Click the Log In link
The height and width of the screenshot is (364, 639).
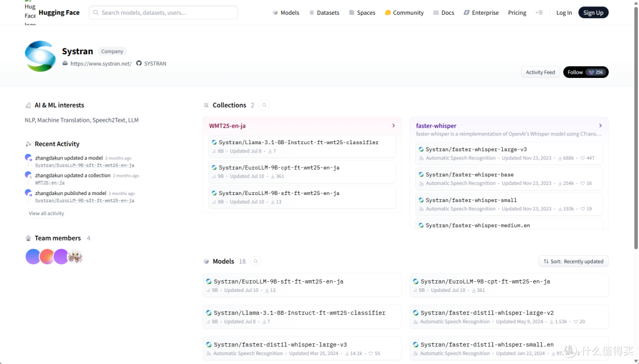coord(564,12)
